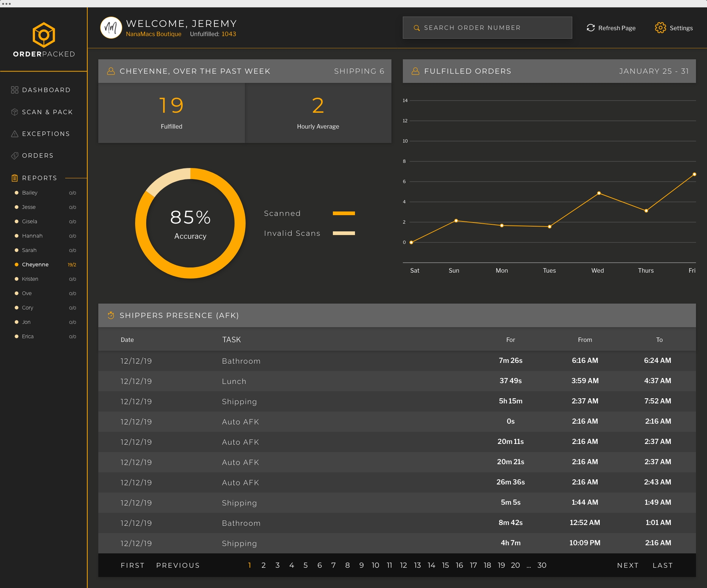
Task: Click the Settings gear icon
Action: tap(660, 28)
